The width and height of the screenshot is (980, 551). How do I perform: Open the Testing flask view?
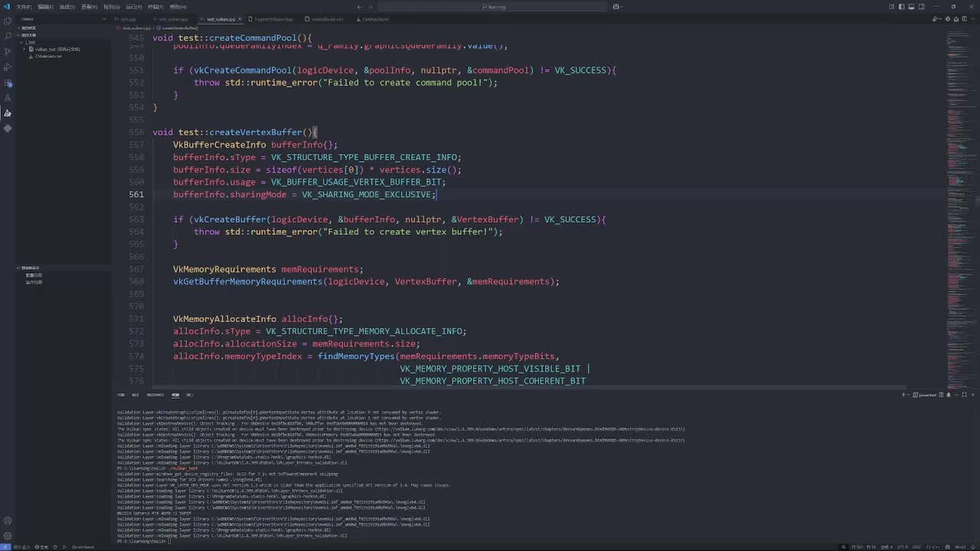coord(8,98)
